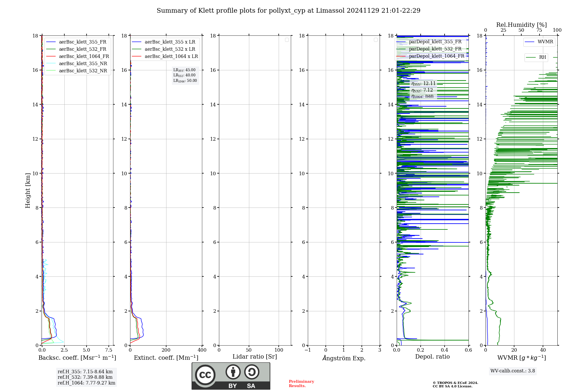The height and width of the screenshot is (392, 577).
Task: Click the CC BY SA 4.0 License text
Action: (x=452, y=386)
